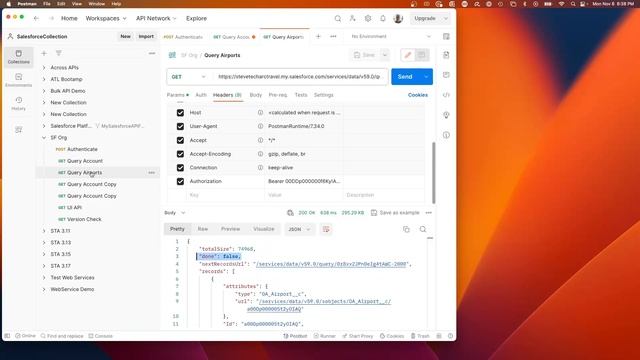The width and height of the screenshot is (640, 360).
Task: Open the notifications bell icon
Action: 383,18
